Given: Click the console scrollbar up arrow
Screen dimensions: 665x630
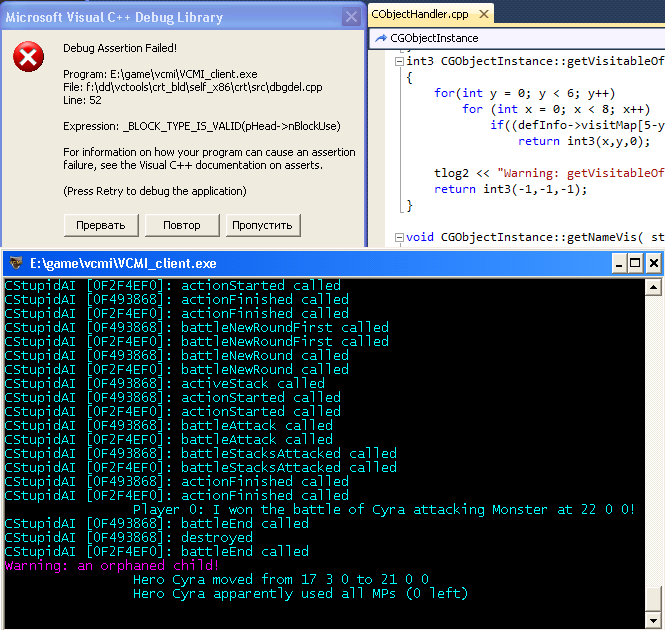Looking at the screenshot, I should point(655,286).
